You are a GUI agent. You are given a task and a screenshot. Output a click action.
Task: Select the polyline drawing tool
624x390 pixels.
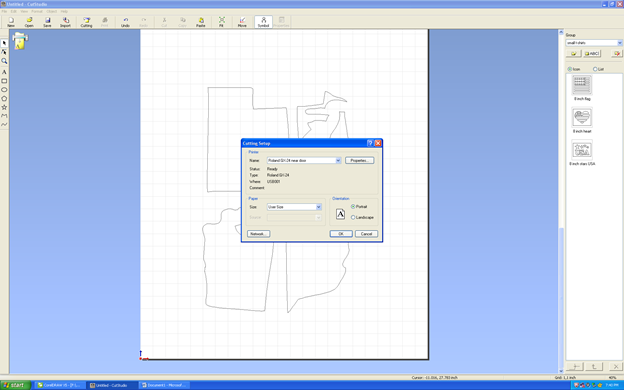click(4, 116)
